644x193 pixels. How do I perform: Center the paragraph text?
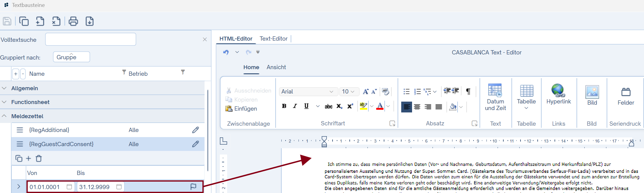click(x=417, y=107)
